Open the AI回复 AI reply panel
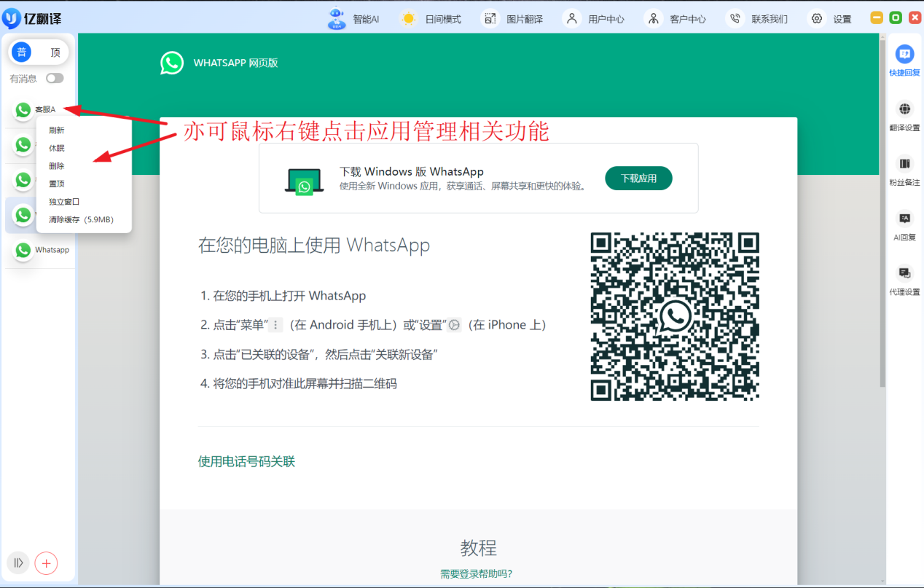This screenshot has height=588, width=924. coord(904,227)
